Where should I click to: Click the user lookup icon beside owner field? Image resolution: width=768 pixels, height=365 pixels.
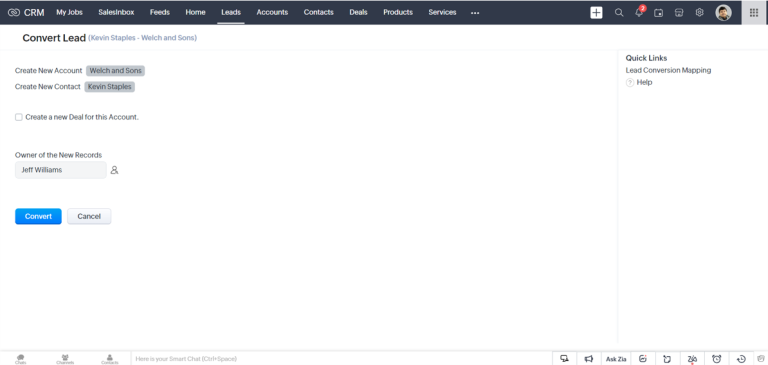click(x=114, y=170)
